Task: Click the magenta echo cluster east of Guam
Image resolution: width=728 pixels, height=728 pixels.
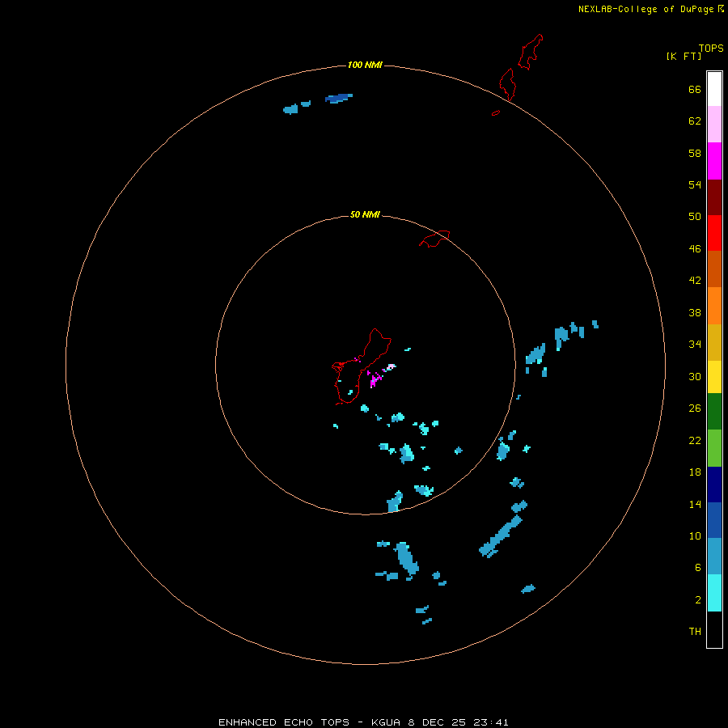Action: click(375, 379)
